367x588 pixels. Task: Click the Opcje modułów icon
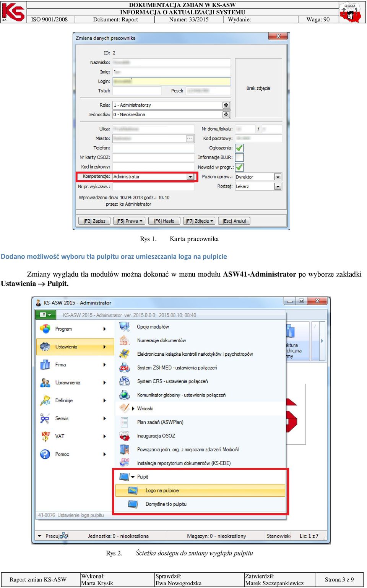point(124,327)
